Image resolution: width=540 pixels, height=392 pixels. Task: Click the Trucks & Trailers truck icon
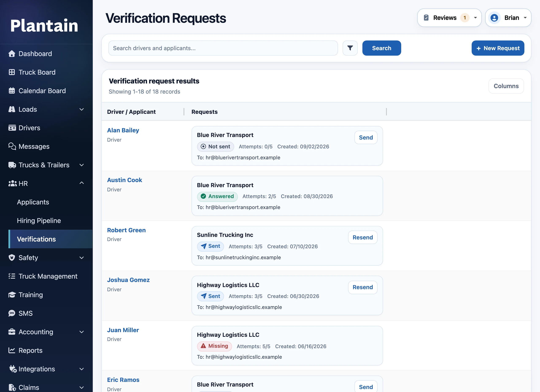coord(12,165)
